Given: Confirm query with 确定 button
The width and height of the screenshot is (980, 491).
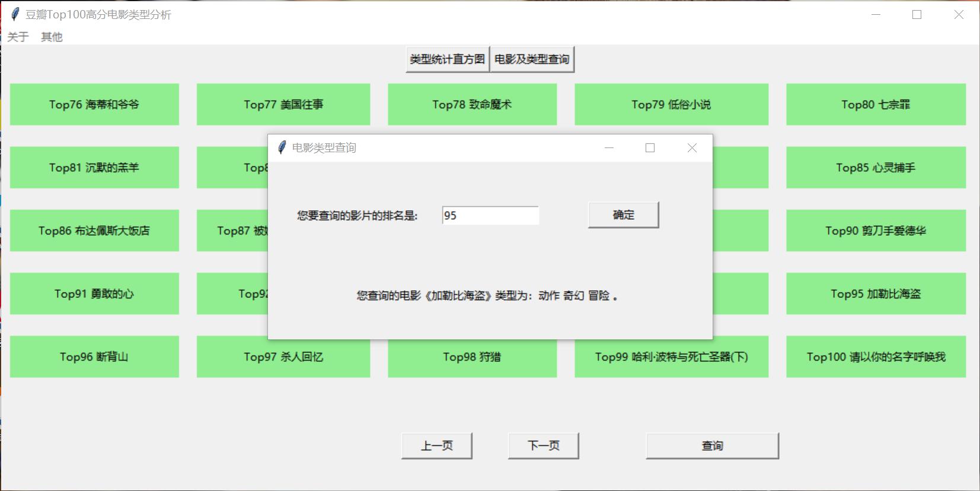Looking at the screenshot, I should click(624, 215).
